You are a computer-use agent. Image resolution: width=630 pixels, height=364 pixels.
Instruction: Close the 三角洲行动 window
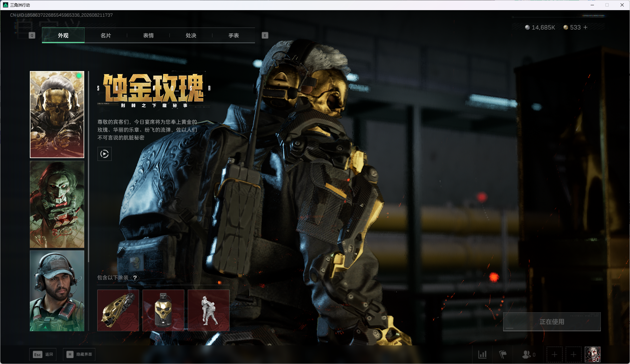(x=622, y=5)
